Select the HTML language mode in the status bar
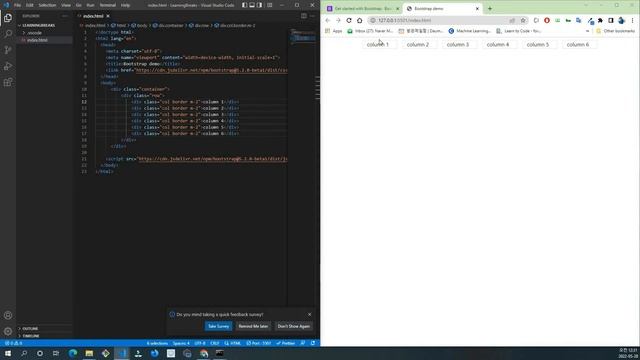Viewport: 640px width, 360px height. (x=236, y=343)
